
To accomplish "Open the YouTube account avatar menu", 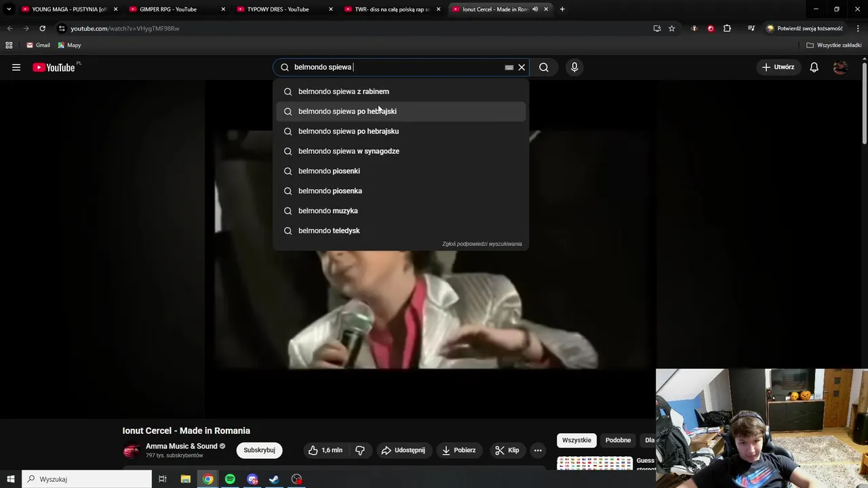I will pos(840,67).
